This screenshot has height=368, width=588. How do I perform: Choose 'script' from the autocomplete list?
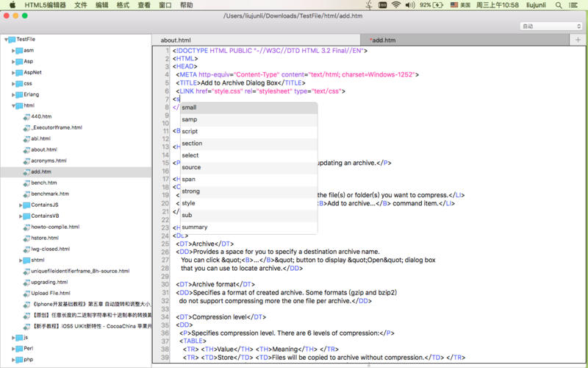click(x=190, y=131)
